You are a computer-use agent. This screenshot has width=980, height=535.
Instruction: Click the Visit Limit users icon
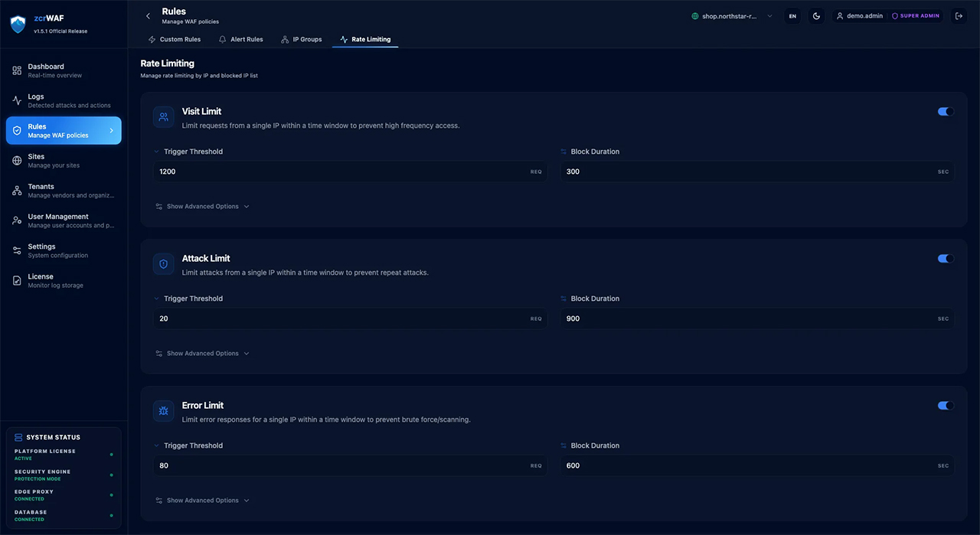tap(164, 117)
